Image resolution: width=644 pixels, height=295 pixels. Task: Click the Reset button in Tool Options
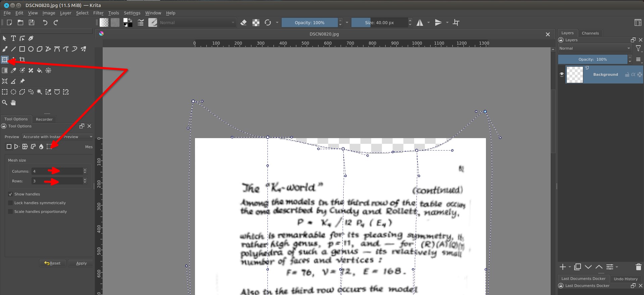53,263
